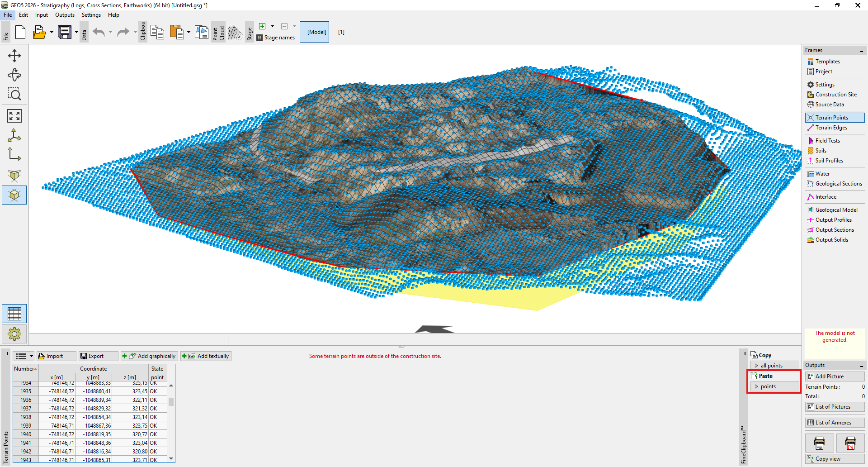This screenshot has height=467, width=868.
Task: Open the Outputs menu
Action: coord(65,15)
